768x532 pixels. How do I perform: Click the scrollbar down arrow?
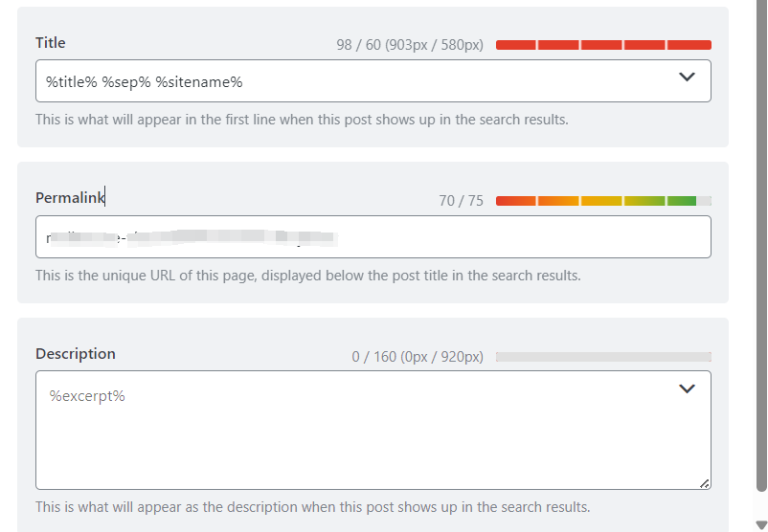coord(761,522)
